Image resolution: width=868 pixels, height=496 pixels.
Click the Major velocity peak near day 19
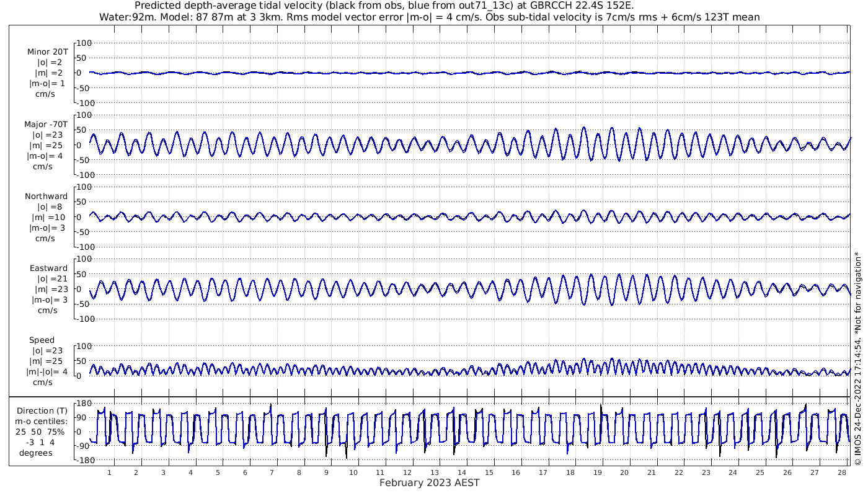[611, 129]
